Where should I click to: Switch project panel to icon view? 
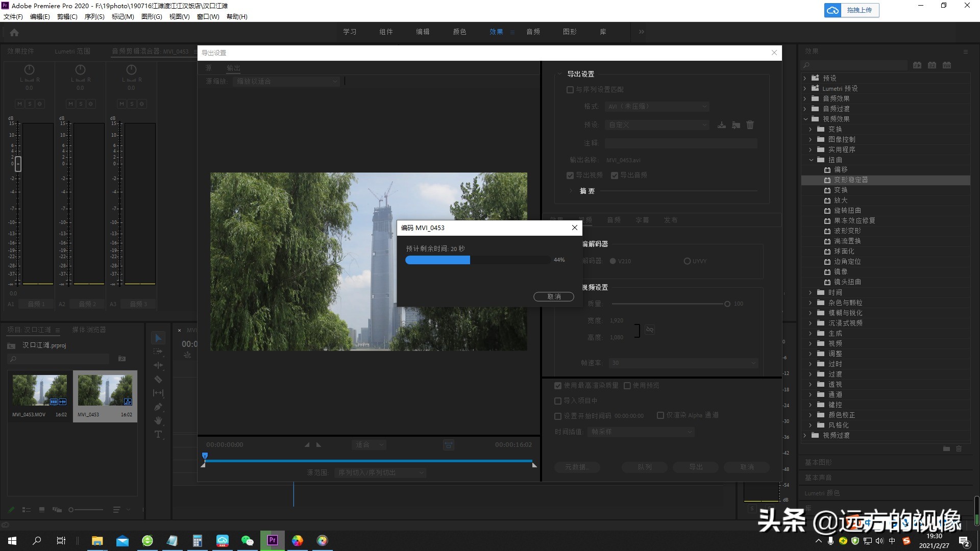(x=42, y=510)
